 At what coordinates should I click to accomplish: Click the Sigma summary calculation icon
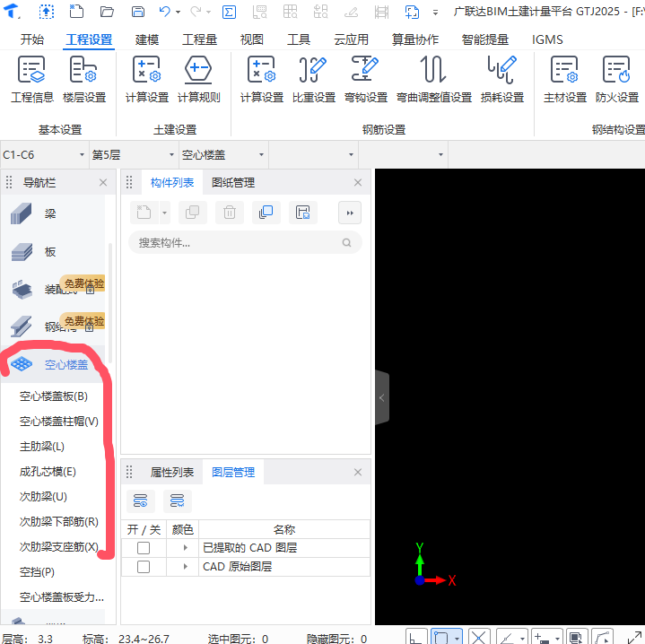click(229, 12)
